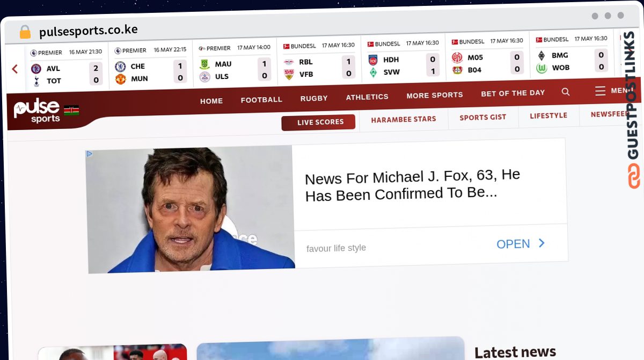The width and height of the screenshot is (644, 360).
Task: Open the Football menu item
Action: [261, 99]
